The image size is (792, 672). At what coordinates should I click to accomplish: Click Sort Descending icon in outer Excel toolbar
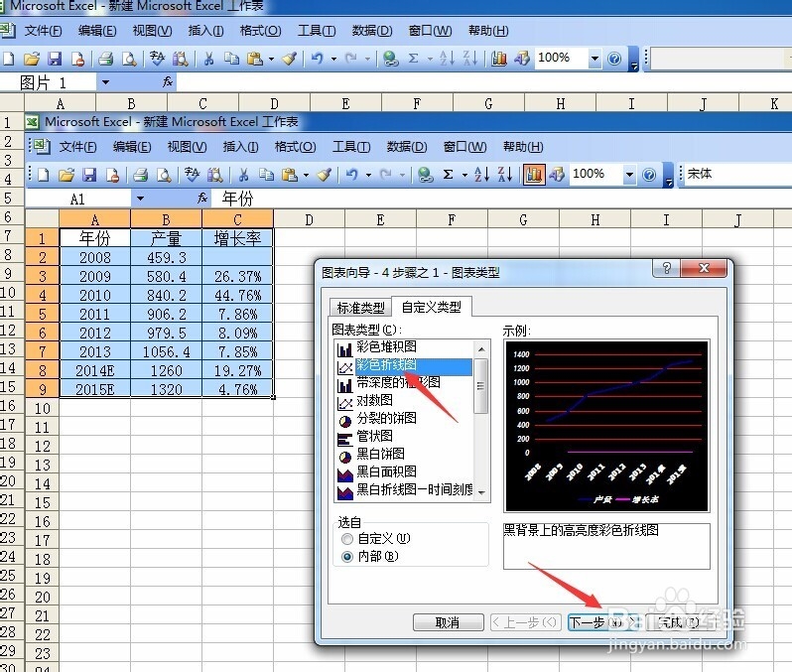[x=470, y=59]
